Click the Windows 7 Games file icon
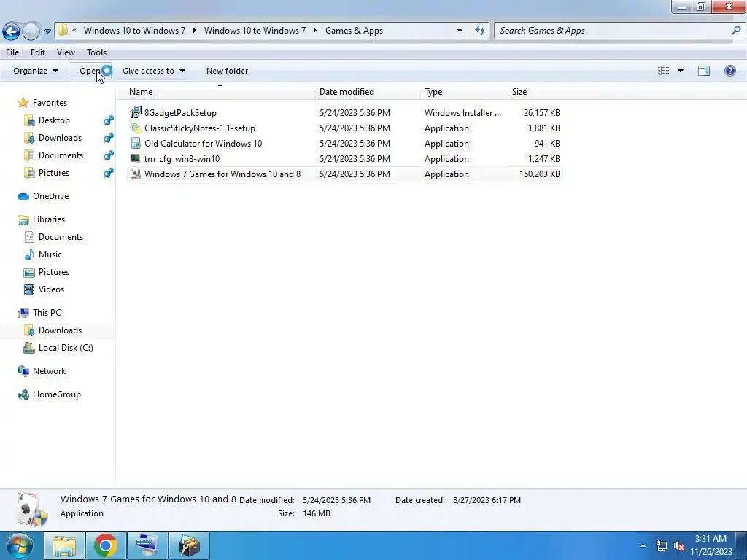Image resolution: width=747 pixels, height=560 pixels. point(136,174)
